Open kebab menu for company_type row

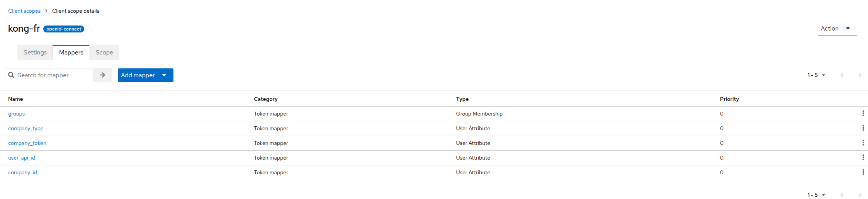pyautogui.click(x=863, y=128)
